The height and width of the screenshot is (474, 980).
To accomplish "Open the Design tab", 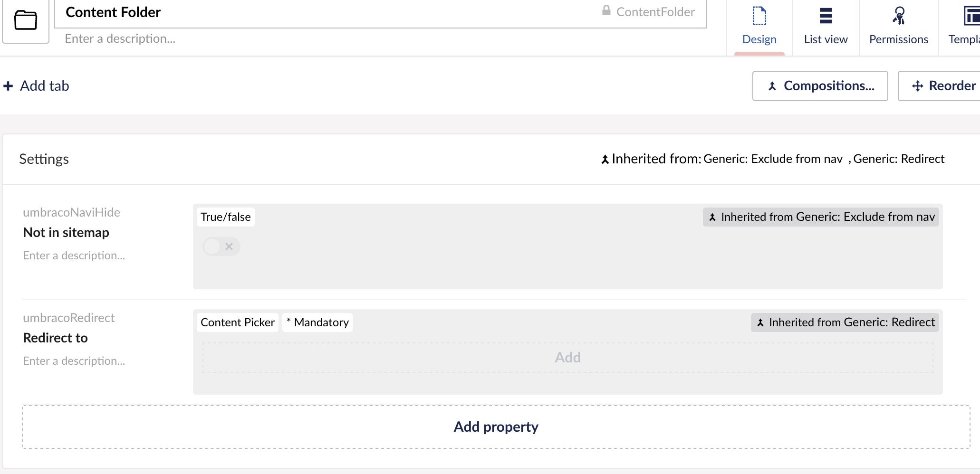I will (759, 27).
